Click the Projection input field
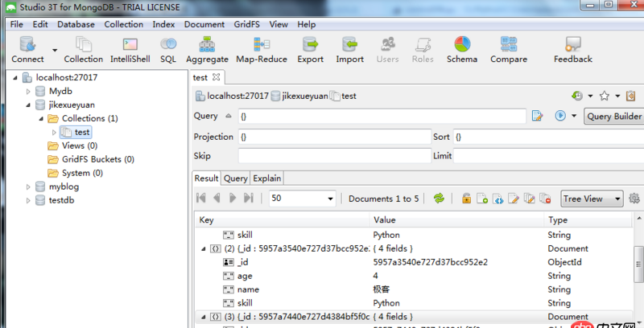 334,137
